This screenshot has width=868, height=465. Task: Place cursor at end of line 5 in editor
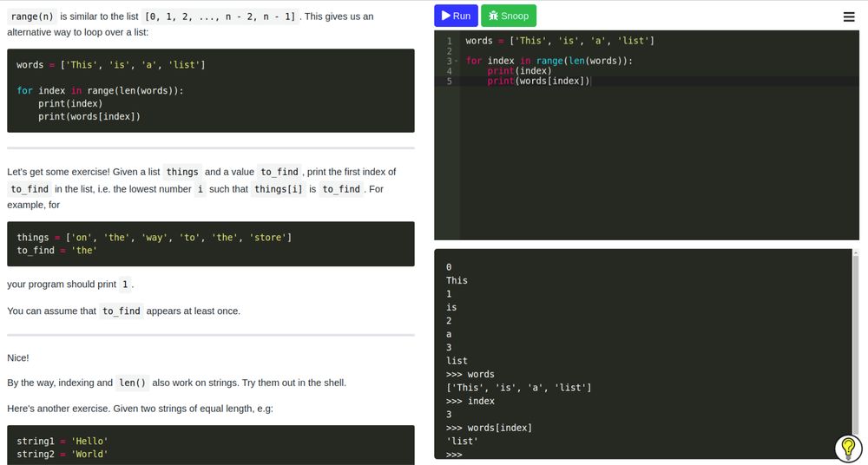(x=591, y=82)
